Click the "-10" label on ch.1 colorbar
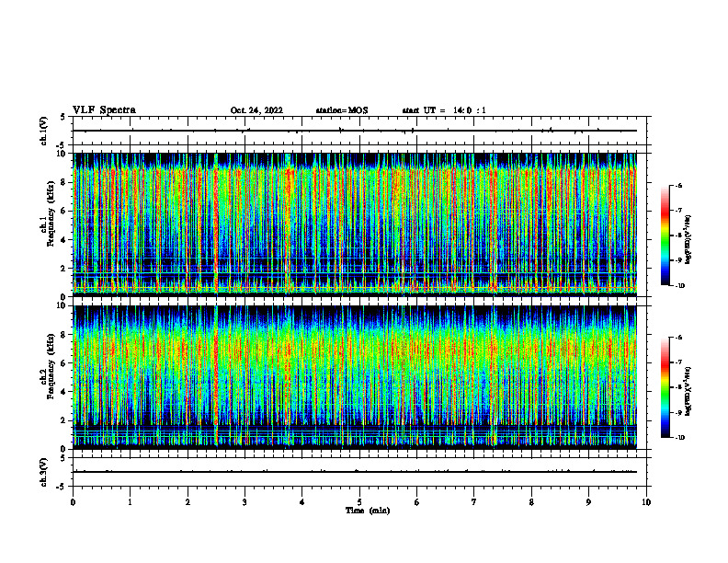The width and height of the screenshot is (728, 563). tap(680, 286)
